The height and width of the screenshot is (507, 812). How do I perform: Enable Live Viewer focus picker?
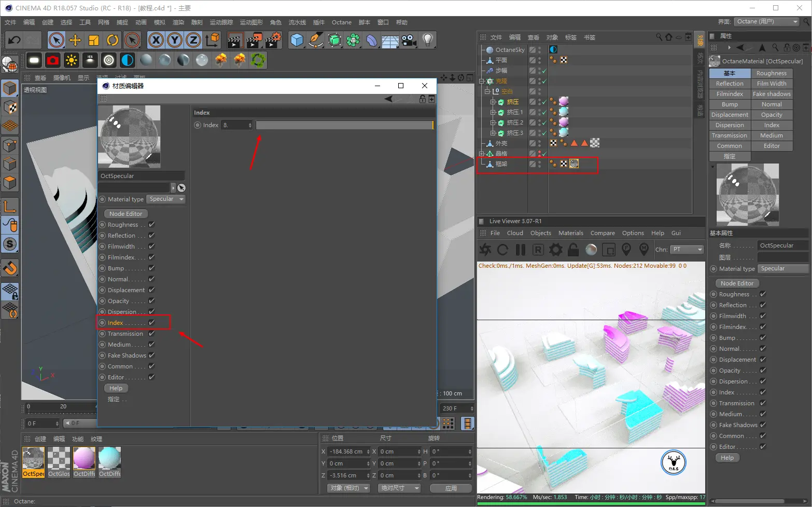tap(626, 250)
